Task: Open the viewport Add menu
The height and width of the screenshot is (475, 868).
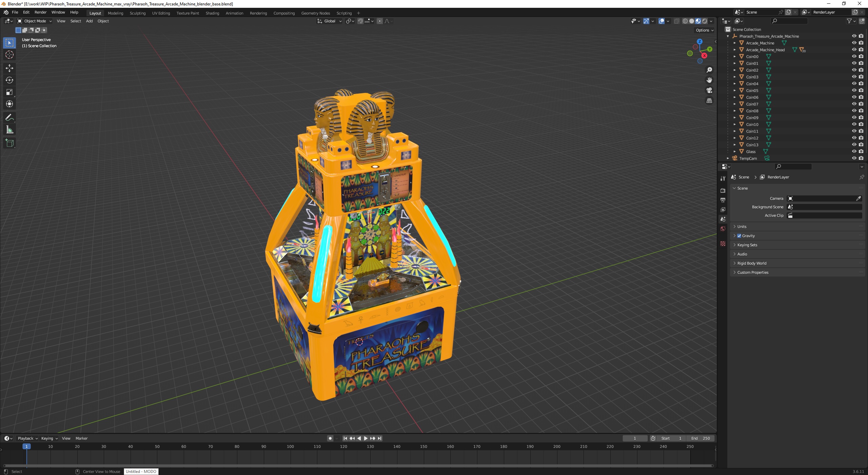Action: pyautogui.click(x=89, y=21)
